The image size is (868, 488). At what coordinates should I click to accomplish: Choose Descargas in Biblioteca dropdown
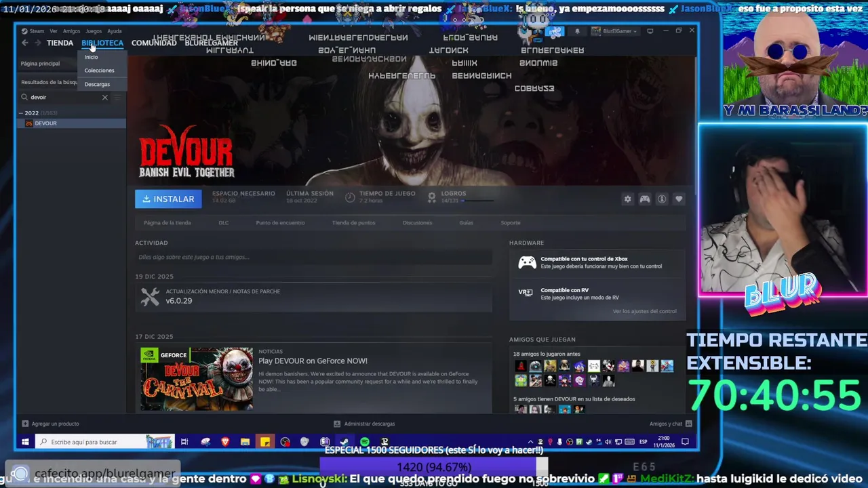pyautogui.click(x=97, y=84)
